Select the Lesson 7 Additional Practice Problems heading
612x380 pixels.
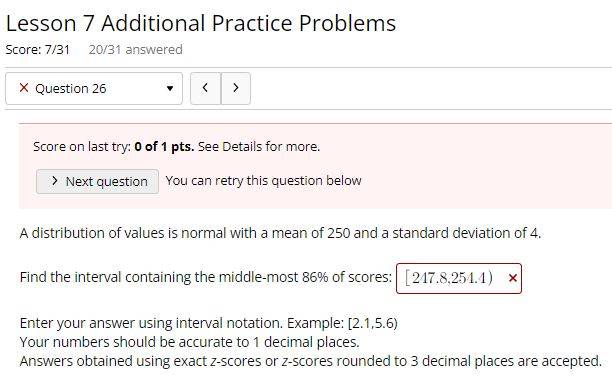pyautogui.click(x=201, y=23)
